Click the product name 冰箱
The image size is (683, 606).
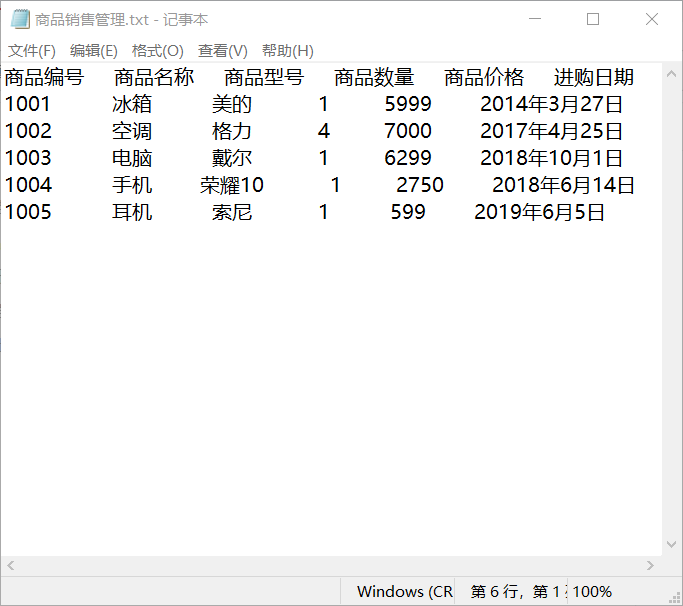[132, 104]
